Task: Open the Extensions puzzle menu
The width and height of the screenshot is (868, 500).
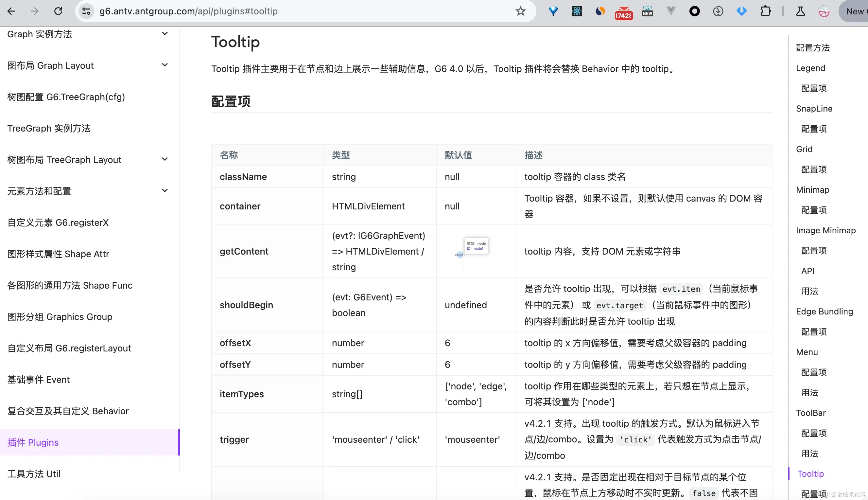Action: coord(765,11)
